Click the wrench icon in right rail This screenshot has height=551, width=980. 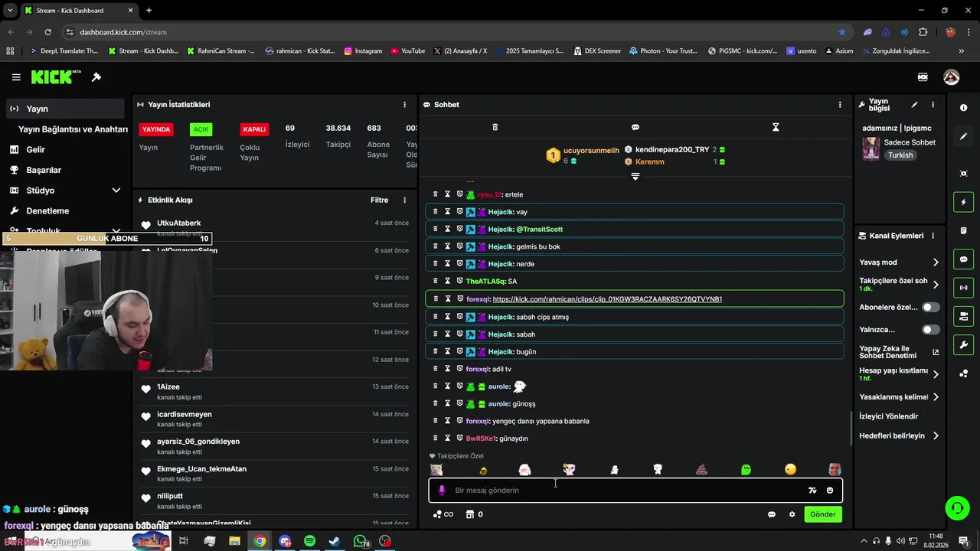[963, 345]
